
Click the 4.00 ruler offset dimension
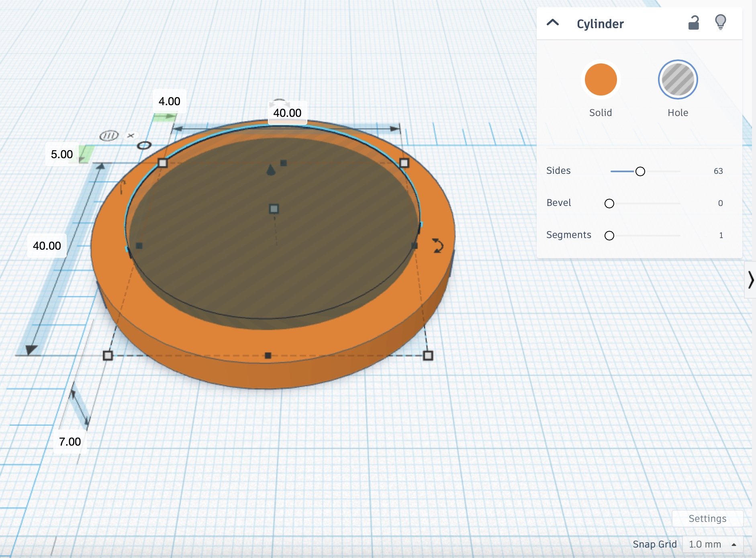[169, 101]
